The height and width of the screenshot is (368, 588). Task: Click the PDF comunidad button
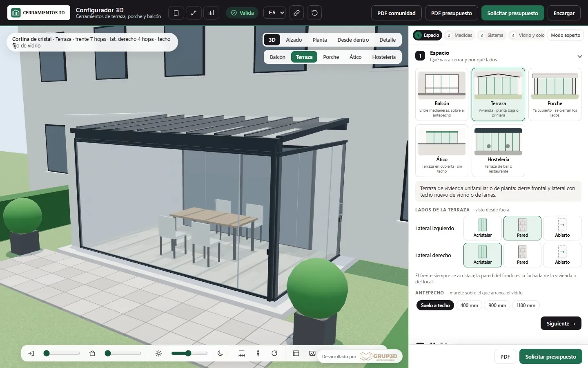click(396, 13)
